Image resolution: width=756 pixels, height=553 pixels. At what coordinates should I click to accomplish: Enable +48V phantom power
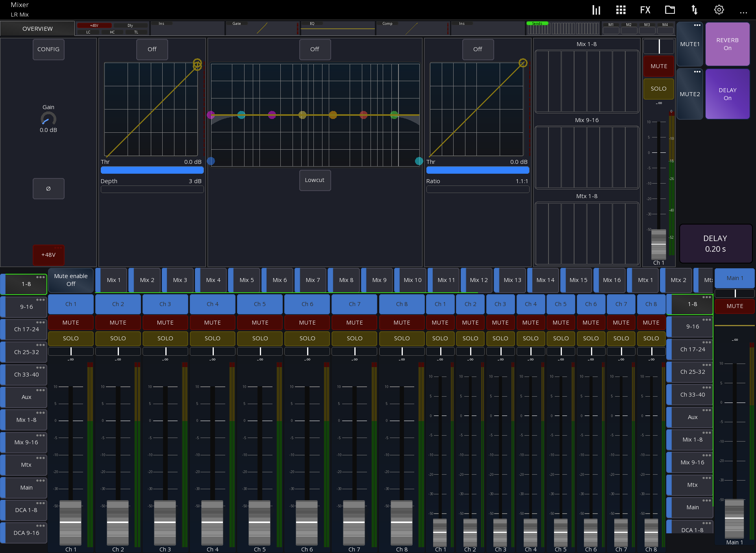pos(48,255)
